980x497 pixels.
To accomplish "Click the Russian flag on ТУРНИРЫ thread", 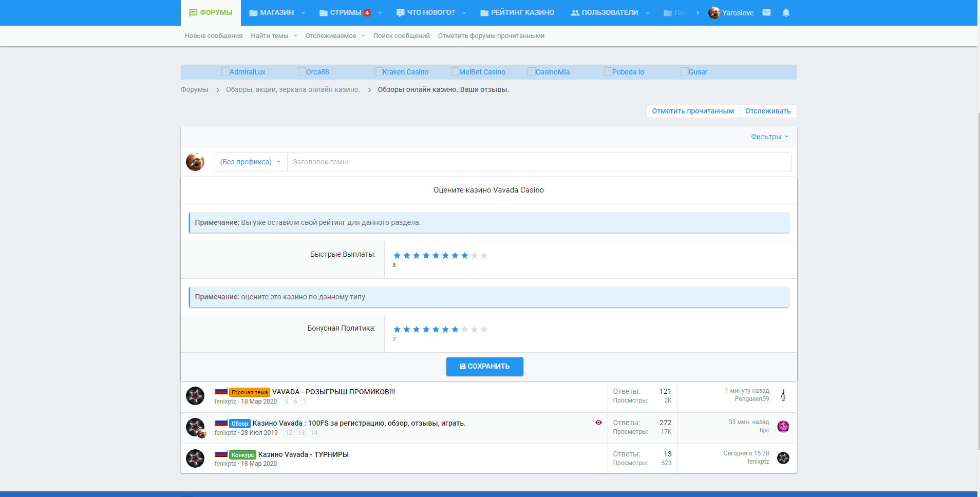I will tap(221, 454).
